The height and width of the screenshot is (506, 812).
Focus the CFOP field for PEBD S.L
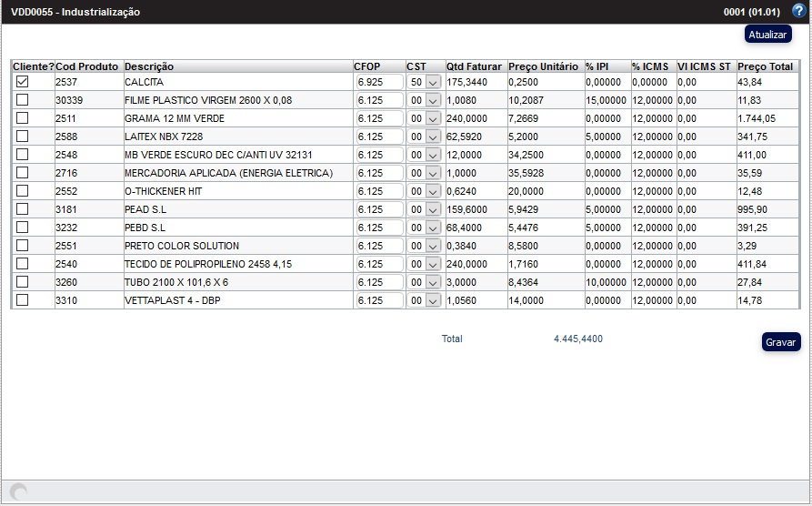[379, 228]
